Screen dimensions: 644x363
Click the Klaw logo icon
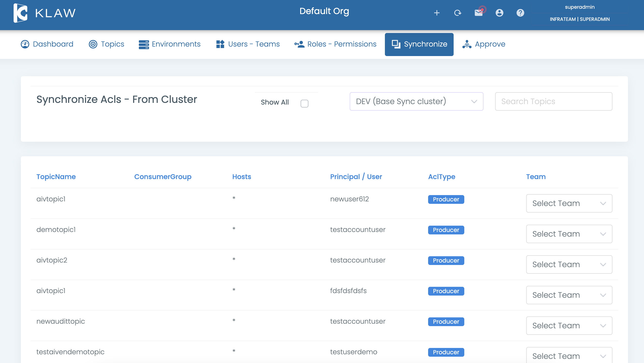20,13
